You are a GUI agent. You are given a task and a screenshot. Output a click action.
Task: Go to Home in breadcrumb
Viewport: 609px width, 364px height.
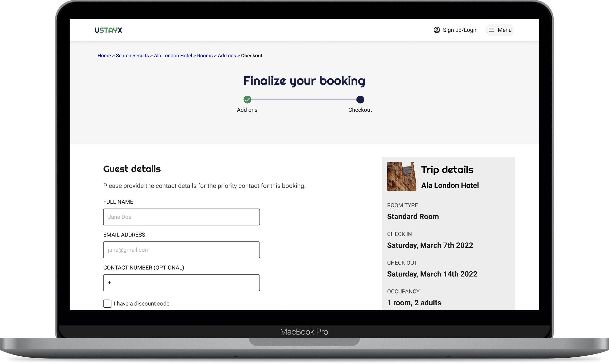tap(104, 56)
